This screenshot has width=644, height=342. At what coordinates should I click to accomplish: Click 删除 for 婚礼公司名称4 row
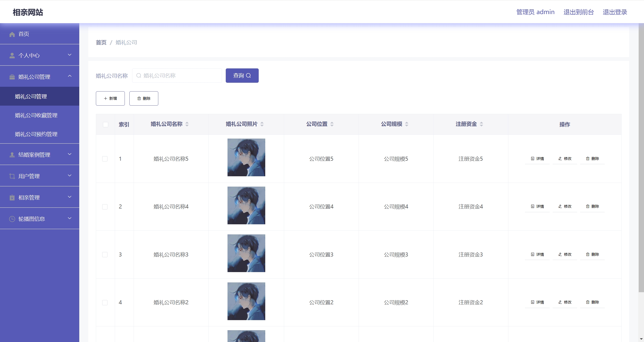click(592, 206)
